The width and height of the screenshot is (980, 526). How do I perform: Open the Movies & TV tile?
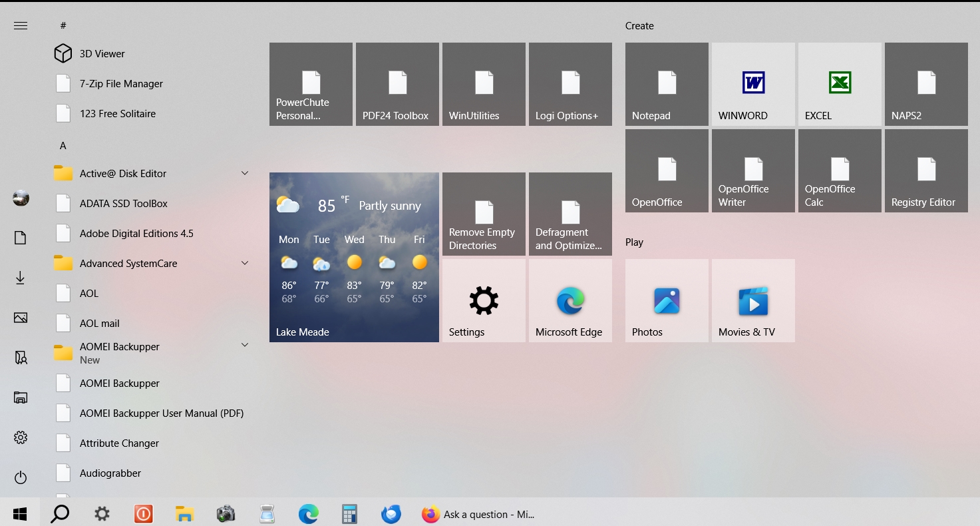click(x=753, y=300)
